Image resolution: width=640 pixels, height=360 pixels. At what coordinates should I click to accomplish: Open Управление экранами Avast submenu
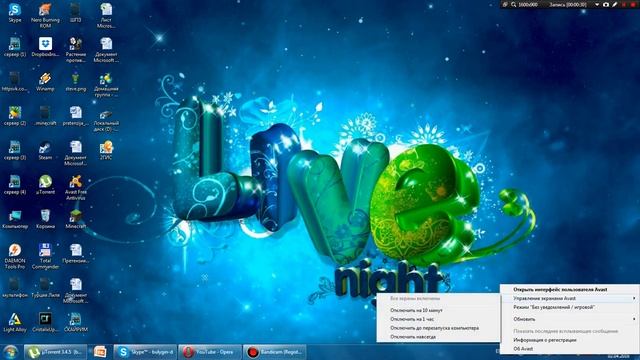[x=569, y=298]
